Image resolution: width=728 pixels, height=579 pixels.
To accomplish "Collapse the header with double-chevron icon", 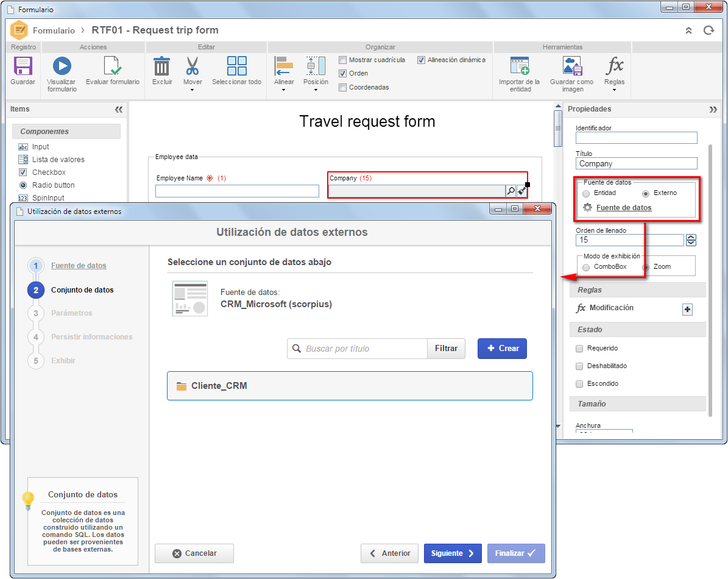I will tap(688, 30).
